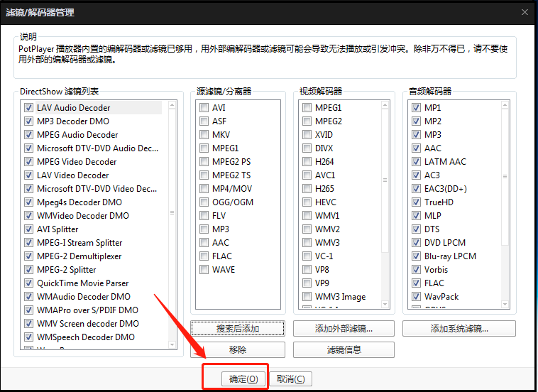Open 添加外部滤镜 dialog button
Viewport: 538px width, 392px height.
click(343, 328)
